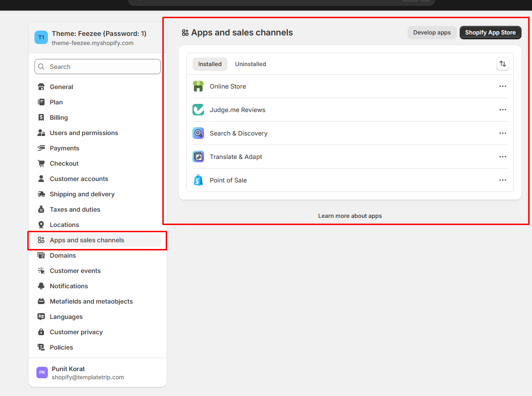Select the Installed tab
532x396 pixels.
(x=210, y=64)
